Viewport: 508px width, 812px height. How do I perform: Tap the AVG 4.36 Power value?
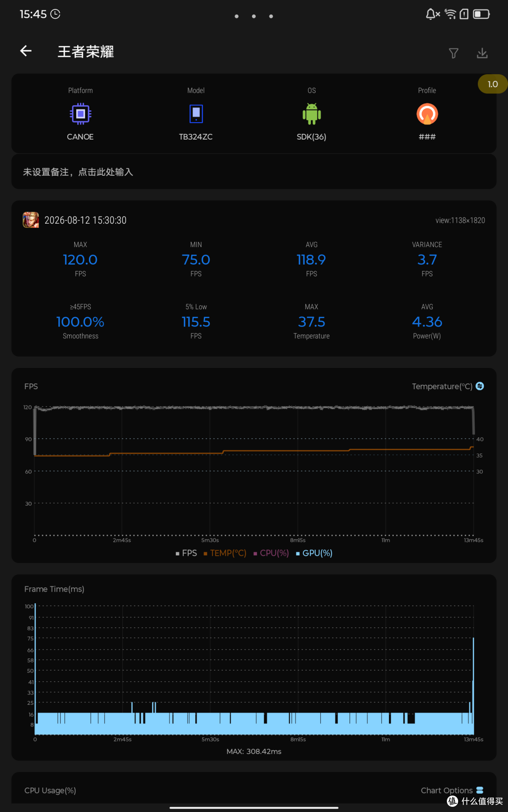pos(427,322)
